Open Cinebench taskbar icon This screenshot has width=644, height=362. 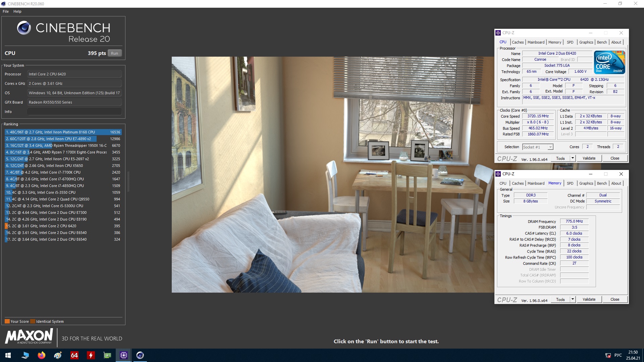coord(140,355)
